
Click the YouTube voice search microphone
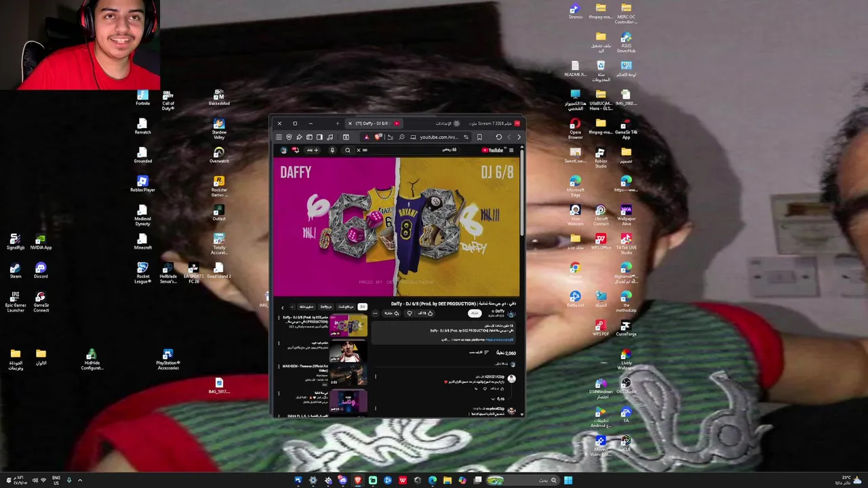[x=332, y=150]
